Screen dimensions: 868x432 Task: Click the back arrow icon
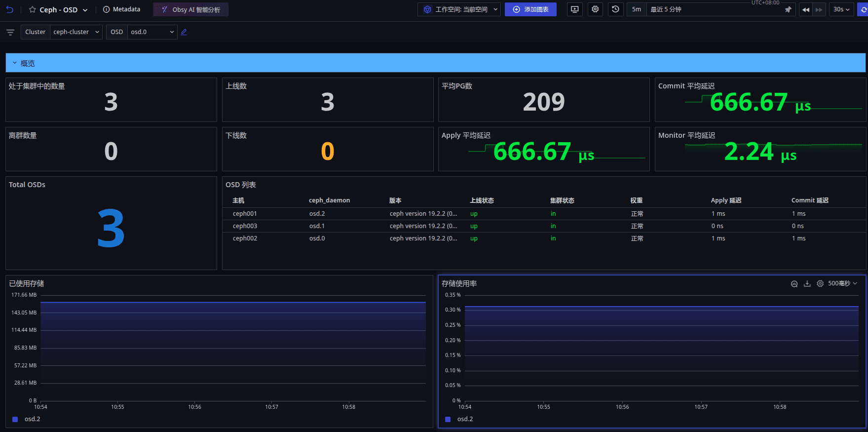9,9
